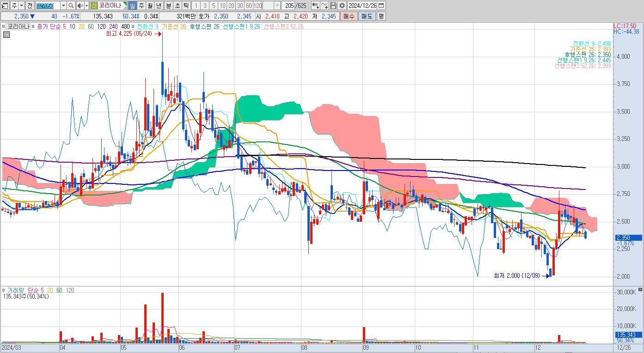Click the 027050 stock code field
The image size is (644, 353).
48,6
